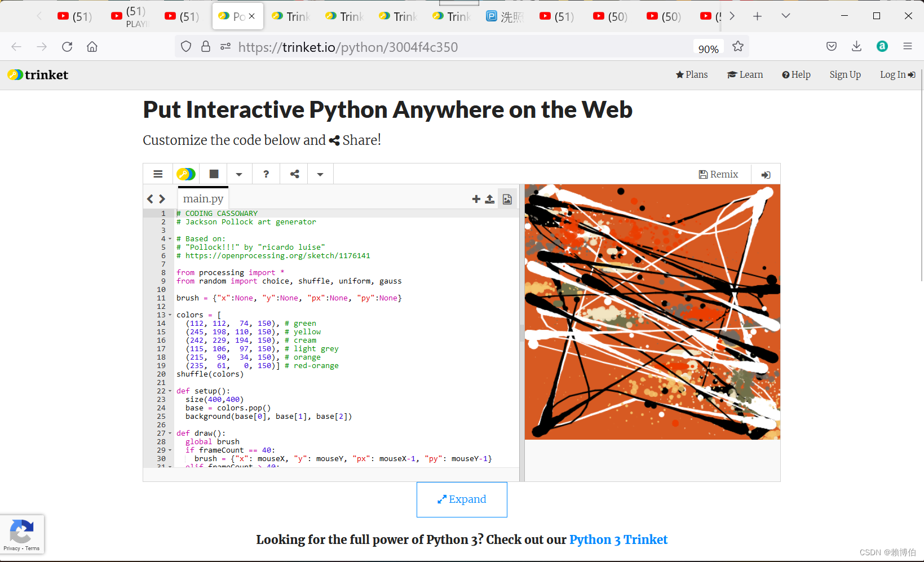
Task: Bookmark this page with the star icon
Action: [x=738, y=47]
